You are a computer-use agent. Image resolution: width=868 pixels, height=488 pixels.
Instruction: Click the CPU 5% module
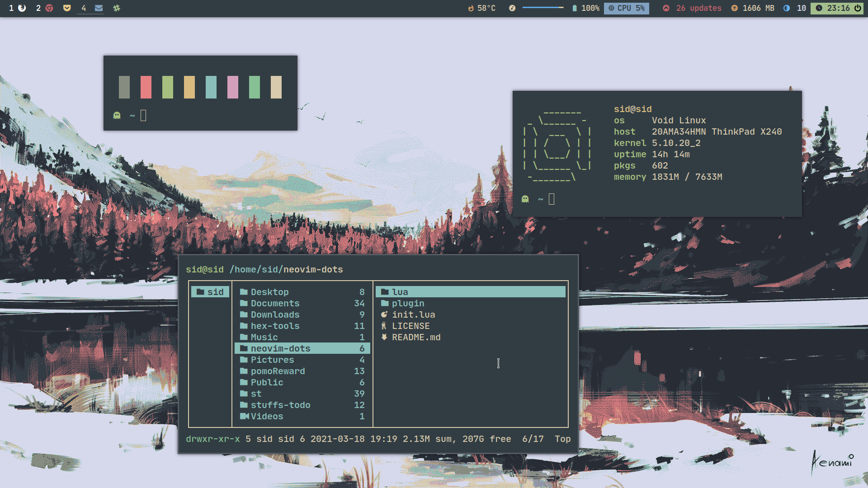click(x=627, y=8)
